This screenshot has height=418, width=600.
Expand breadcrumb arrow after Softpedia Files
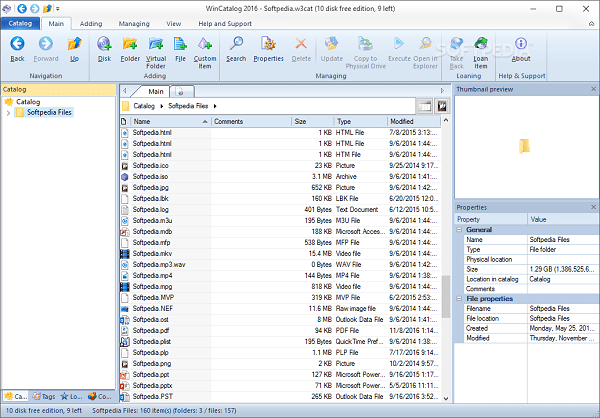coord(215,106)
